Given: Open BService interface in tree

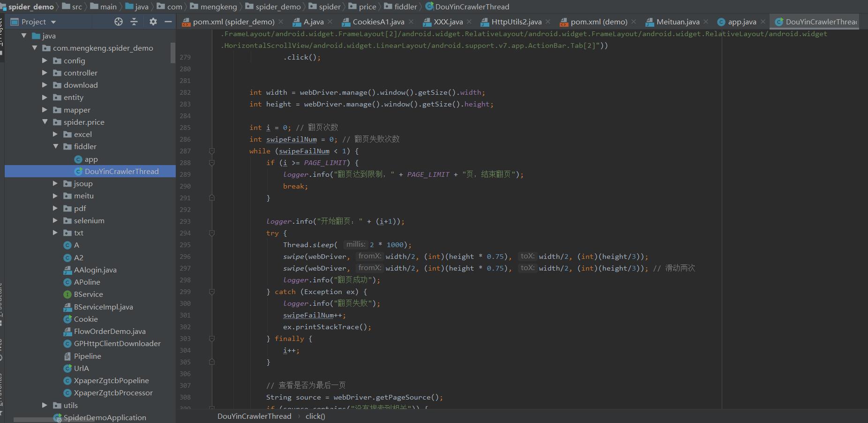Looking at the screenshot, I should coord(83,294).
